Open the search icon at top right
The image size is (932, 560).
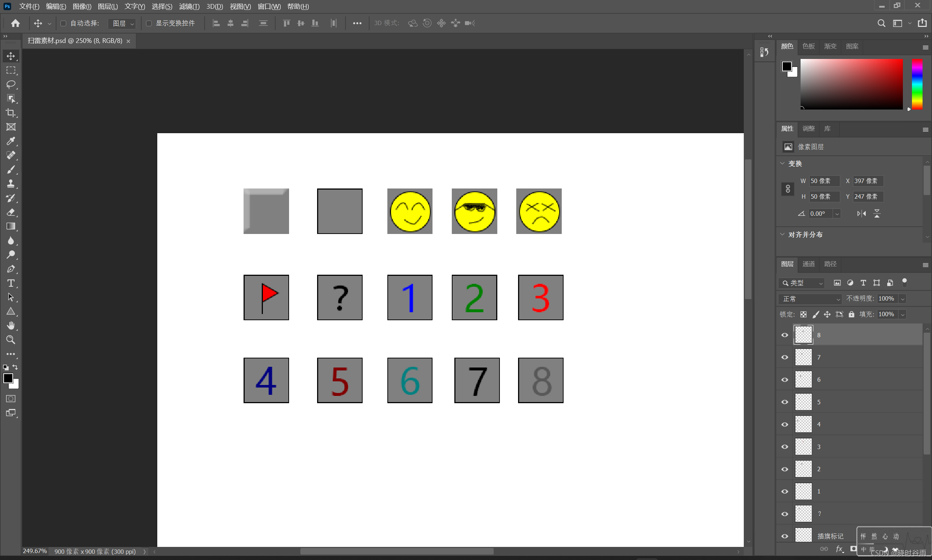[881, 23]
